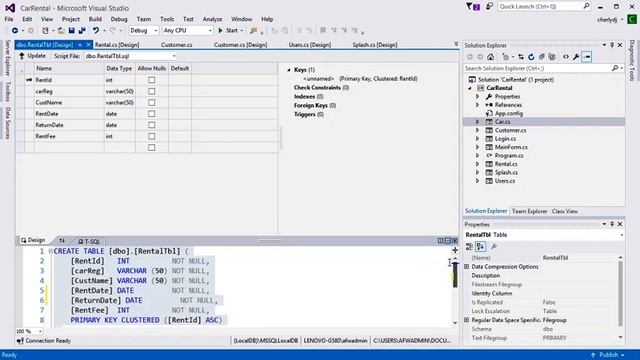Viewport: 640px width, 360px height.
Task: Save the current file with Save icon
Action: click(x=71, y=31)
